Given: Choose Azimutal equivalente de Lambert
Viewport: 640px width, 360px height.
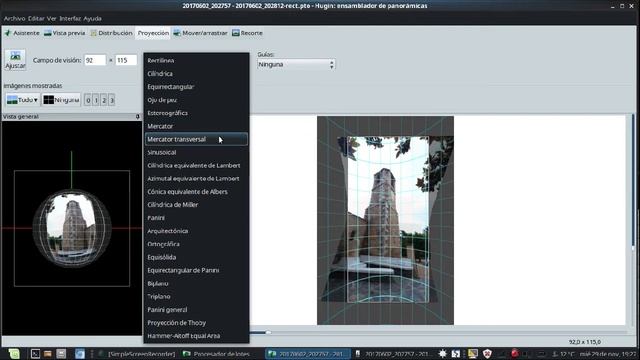Looking at the screenshot, I should (x=196, y=178).
